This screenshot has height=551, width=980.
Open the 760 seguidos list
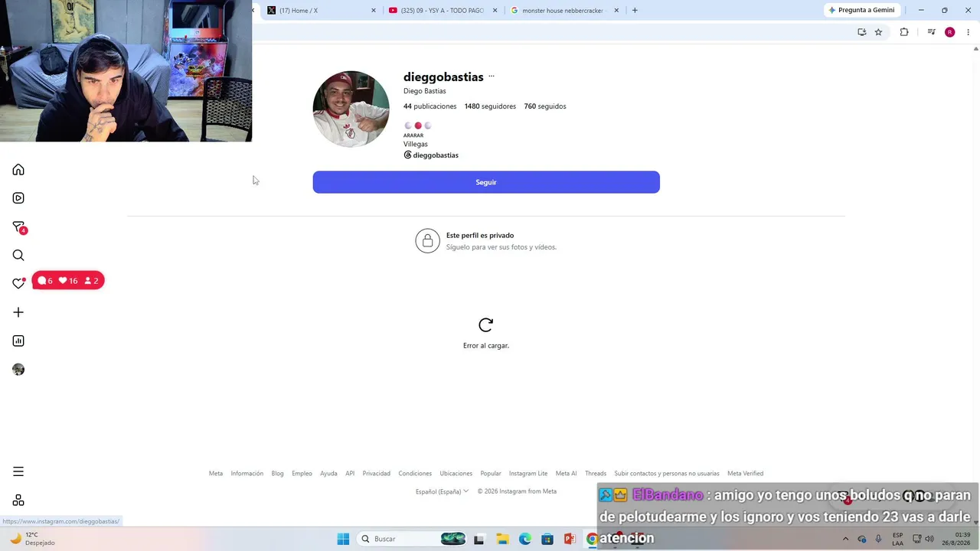[545, 106]
